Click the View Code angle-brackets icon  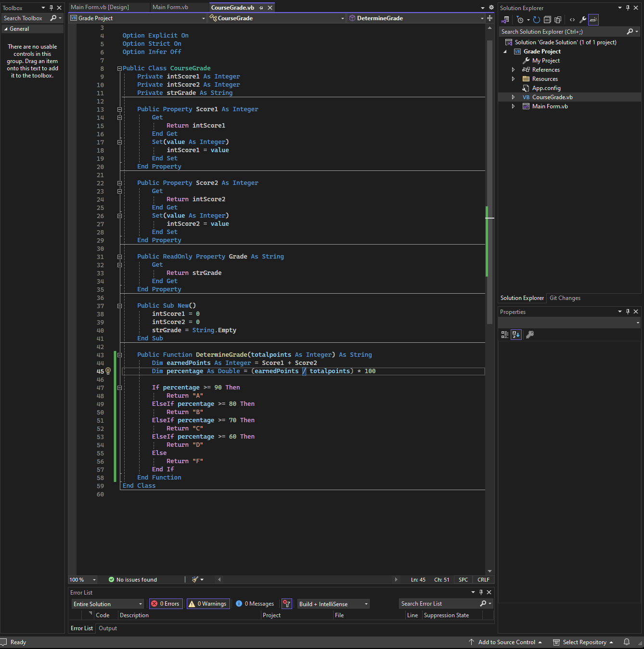pos(572,20)
